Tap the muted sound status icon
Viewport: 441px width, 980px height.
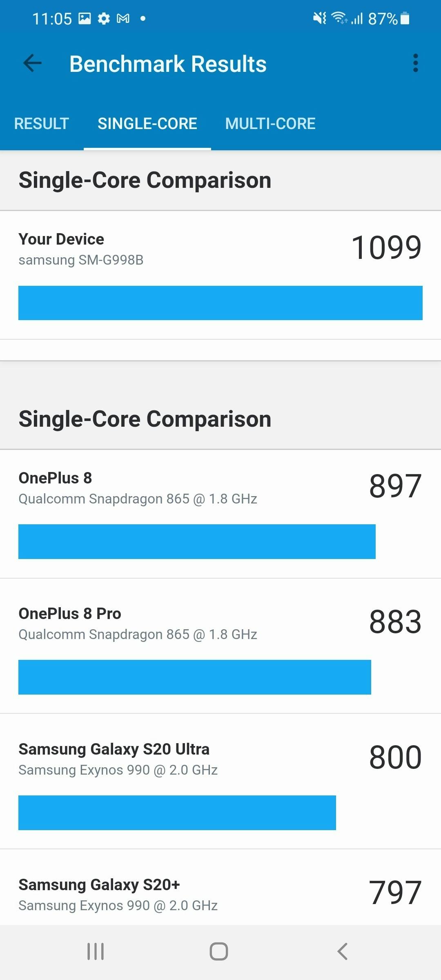click(x=319, y=18)
